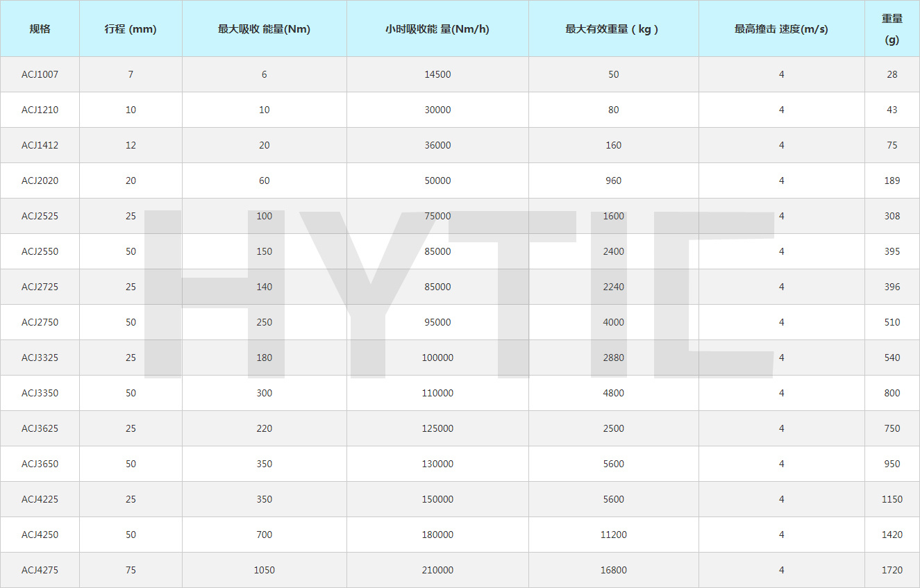Image resolution: width=920 pixels, height=588 pixels.
Task: Select the ACJ2750 model cell
Action: tap(40, 322)
